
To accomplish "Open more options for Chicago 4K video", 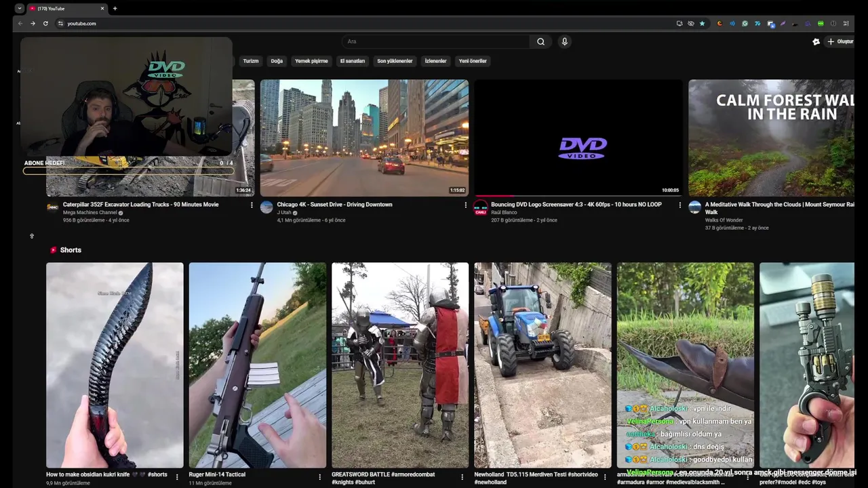I will coord(465,205).
